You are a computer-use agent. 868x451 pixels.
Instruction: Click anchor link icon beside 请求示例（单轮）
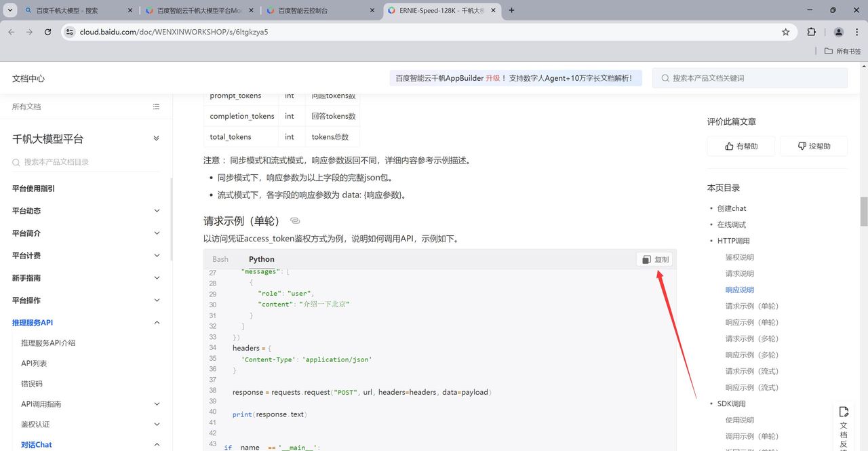point(295,221)
